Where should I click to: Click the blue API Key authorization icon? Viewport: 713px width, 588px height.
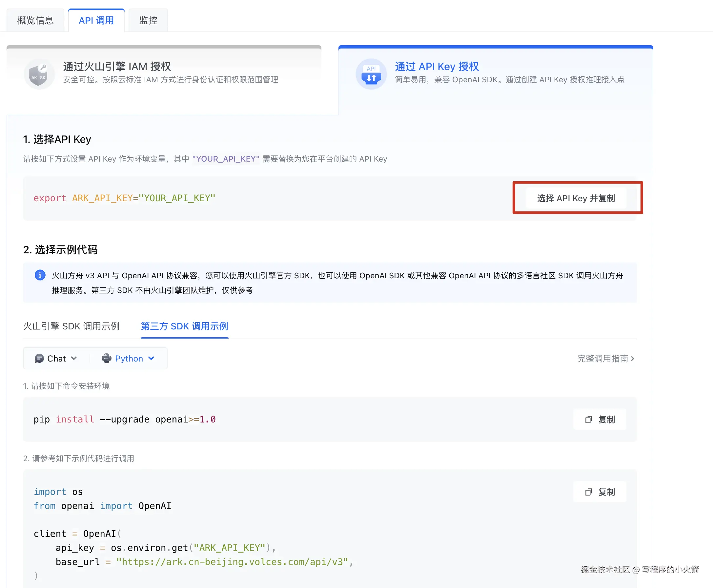point(371,74)
